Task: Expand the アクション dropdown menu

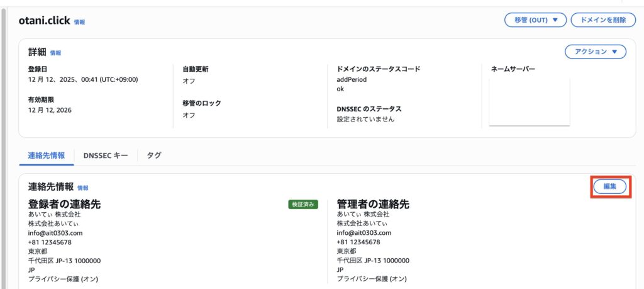Action: pos(595,52)
